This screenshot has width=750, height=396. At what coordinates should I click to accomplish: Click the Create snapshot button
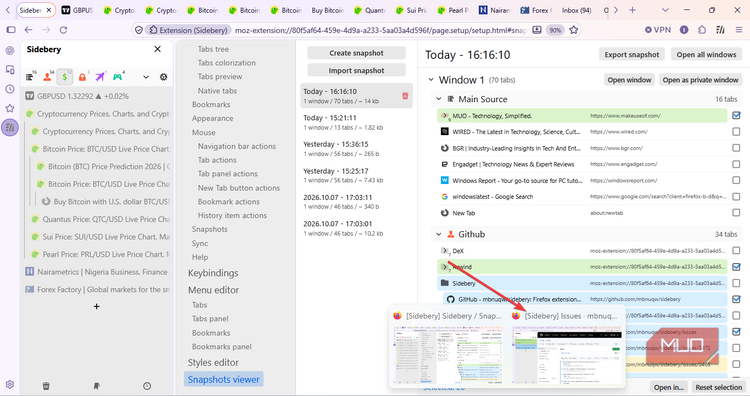click(356, 53)
